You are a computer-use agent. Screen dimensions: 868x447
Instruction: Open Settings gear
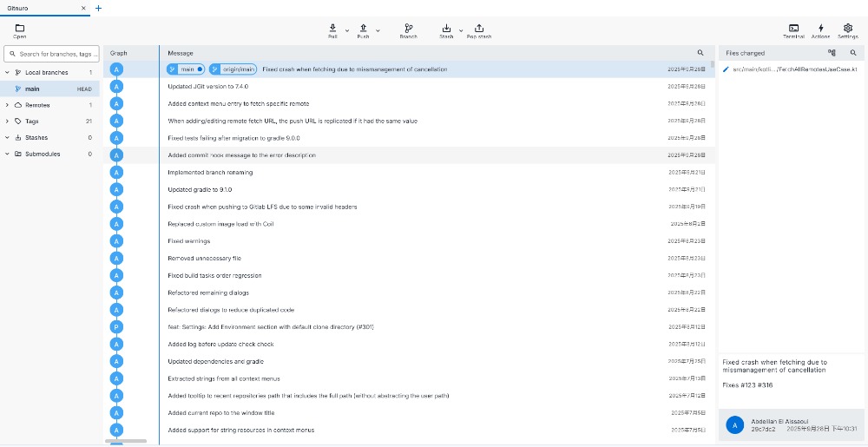848,30
